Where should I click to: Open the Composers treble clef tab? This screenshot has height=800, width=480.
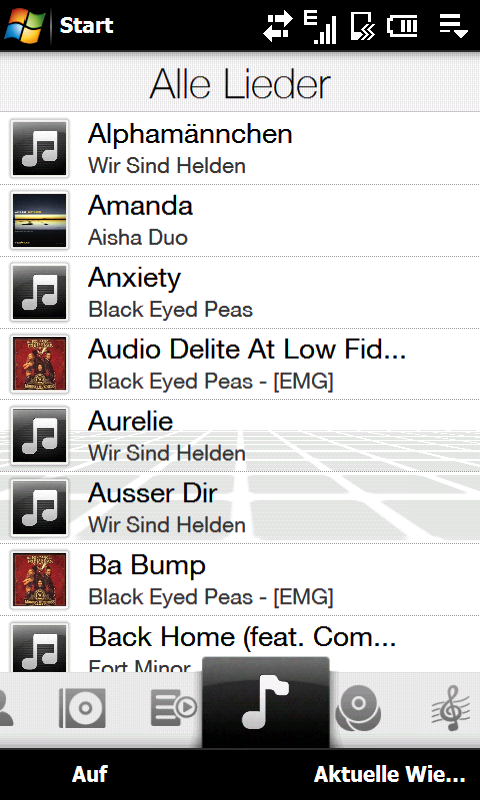(x=451, y=708)
